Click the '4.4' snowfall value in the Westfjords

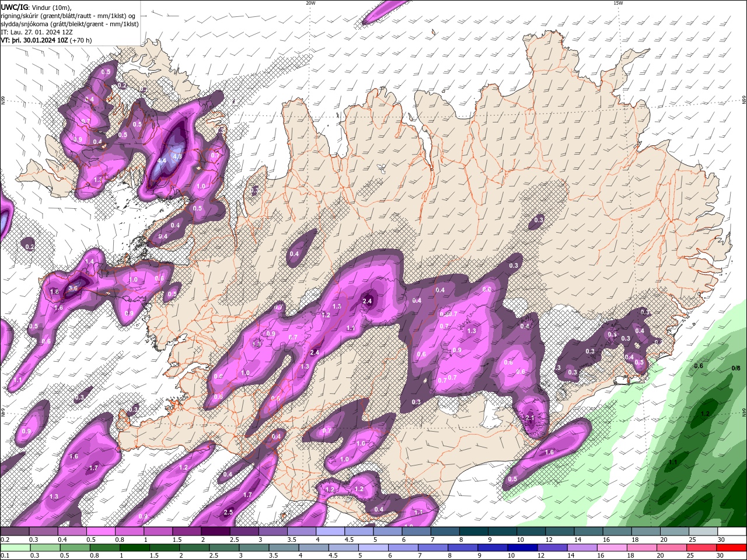point(162,160)
